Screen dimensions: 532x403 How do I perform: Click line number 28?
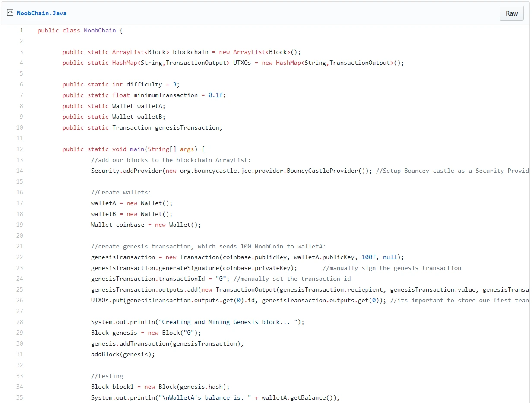pos(20,322)
